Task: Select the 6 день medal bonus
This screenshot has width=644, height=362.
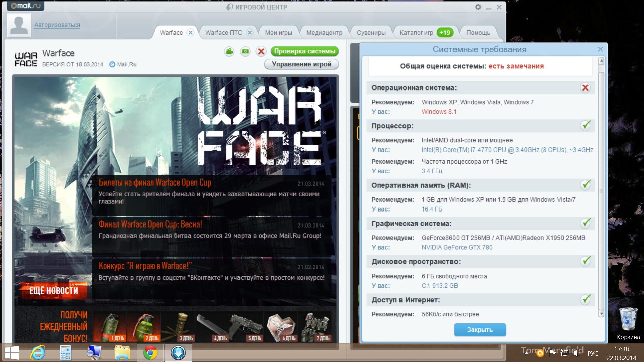Action: coord(280,327)
